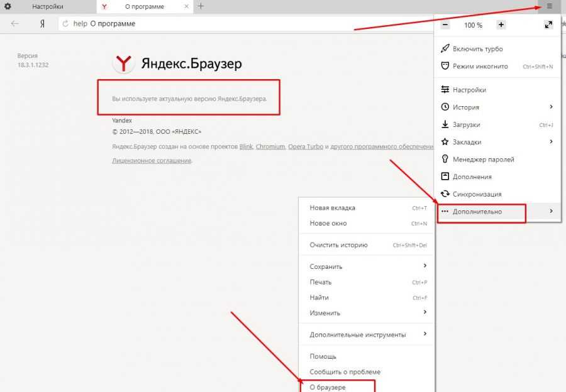Click the Настройки sliders icon
The image size is (566, 392).
point(445,89)
